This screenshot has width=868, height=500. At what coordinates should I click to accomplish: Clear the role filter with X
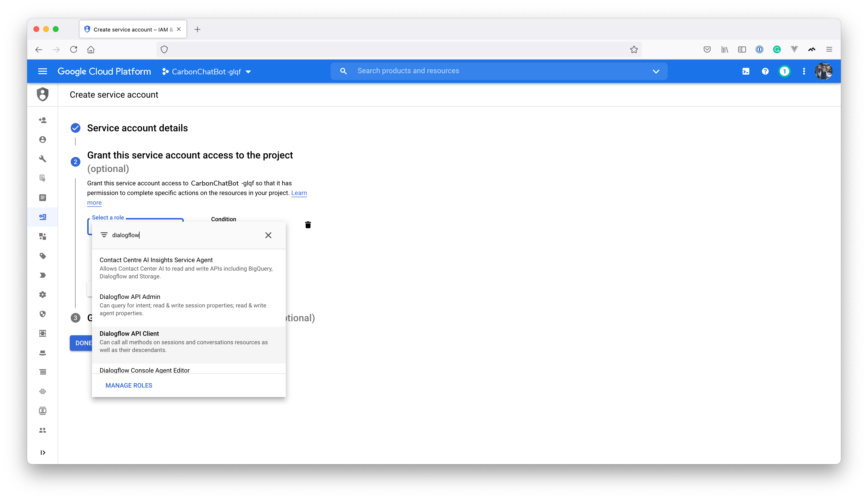[x=268, y=235]
